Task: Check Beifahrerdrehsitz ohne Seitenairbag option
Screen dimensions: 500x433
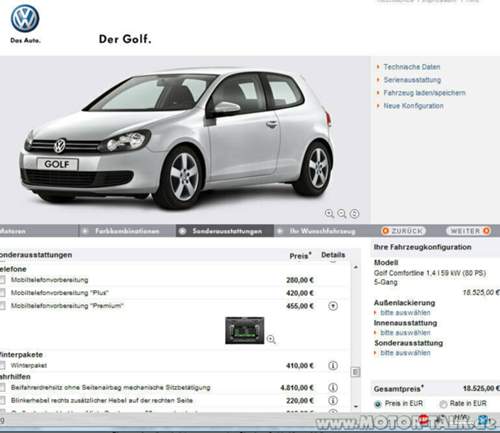Action: click(2, 387)
